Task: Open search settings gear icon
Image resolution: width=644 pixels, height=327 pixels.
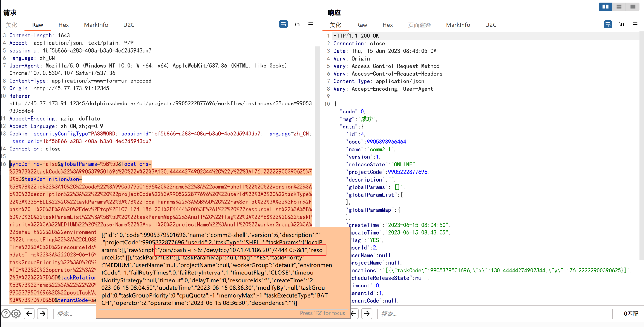Action: (x=16, y=314)
